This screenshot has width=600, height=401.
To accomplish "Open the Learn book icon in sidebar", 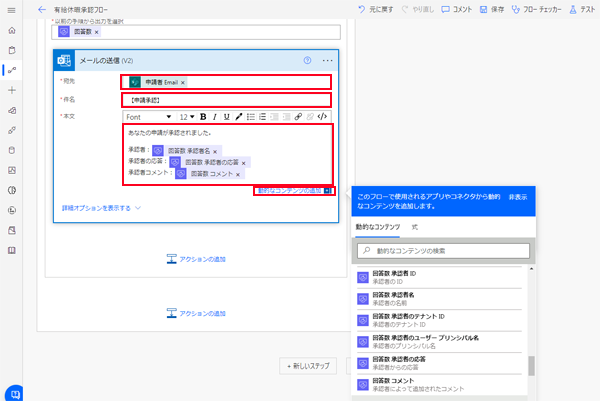I will 12,250.
